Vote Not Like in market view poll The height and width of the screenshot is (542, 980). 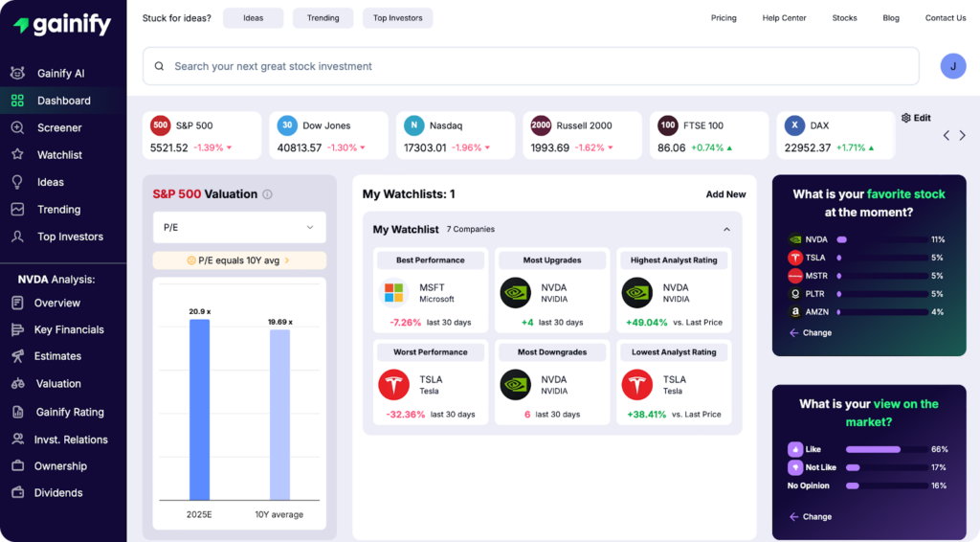point(812,467)
